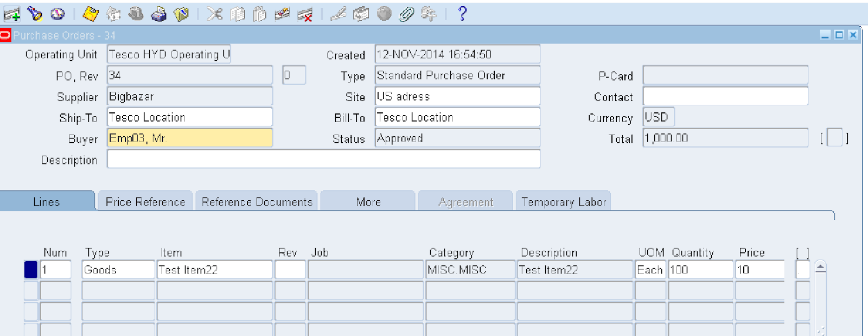Image resolution: width=868 pixels, height=336 pixels.
Task: Click the UOM cell Each
Action: click(650, 270)
